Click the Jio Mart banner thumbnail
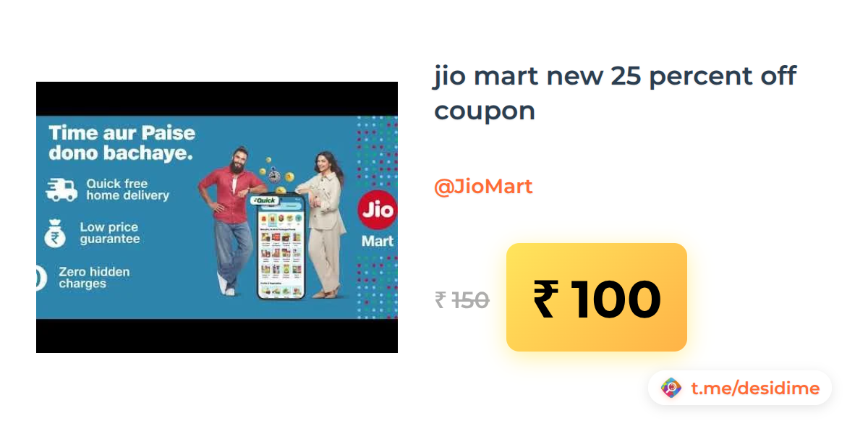Viewport: 868px width, 434px height. [x=217, y=217]
